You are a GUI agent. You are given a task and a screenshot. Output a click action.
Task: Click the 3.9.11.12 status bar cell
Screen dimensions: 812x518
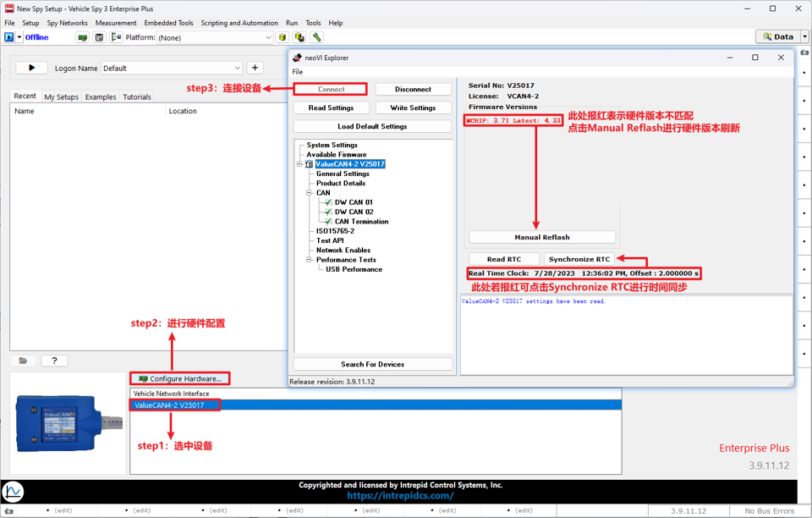tap(689, 510)
